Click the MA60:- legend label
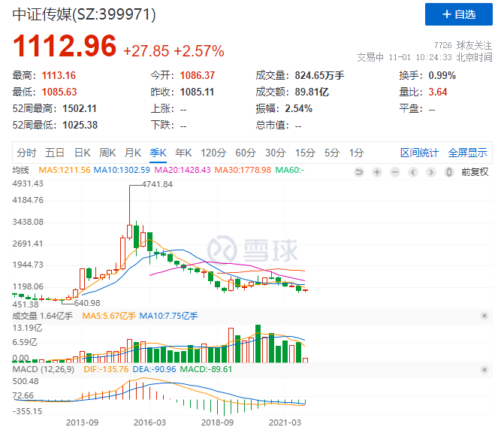 tap(290, 170)
